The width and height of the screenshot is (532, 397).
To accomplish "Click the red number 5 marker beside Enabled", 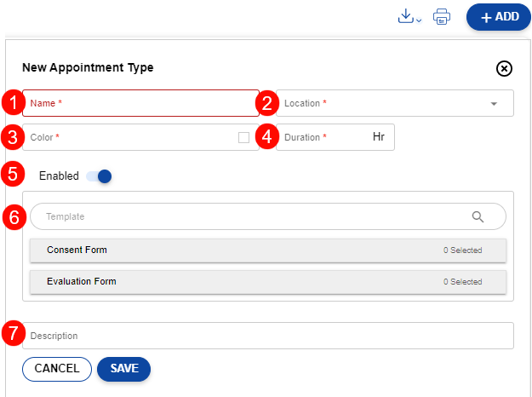I will (13, 175).
